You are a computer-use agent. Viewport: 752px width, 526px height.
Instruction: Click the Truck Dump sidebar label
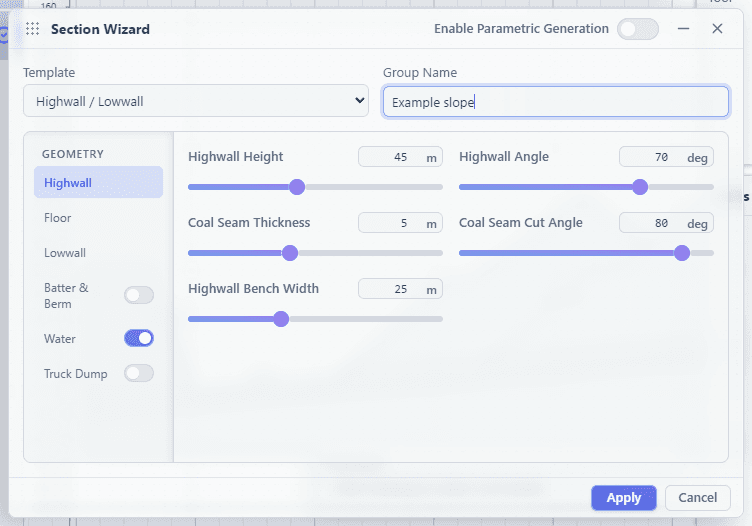point(75,374)
